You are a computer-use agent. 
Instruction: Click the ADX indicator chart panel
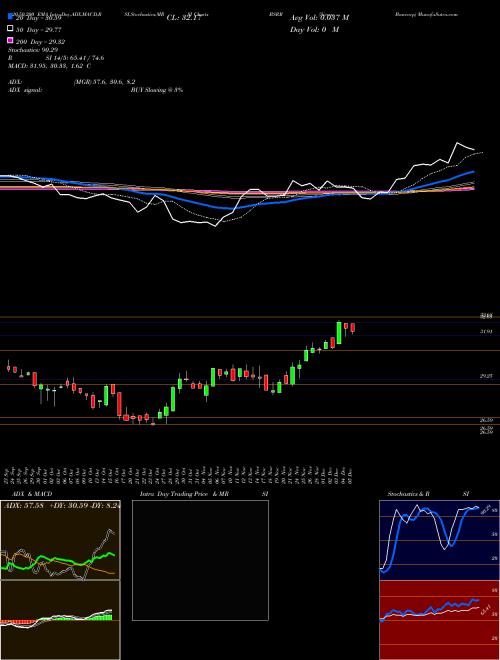pos(60,540)
